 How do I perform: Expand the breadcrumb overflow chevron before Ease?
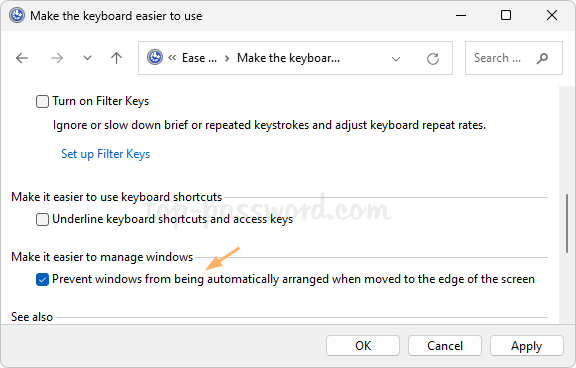point(172,58)
